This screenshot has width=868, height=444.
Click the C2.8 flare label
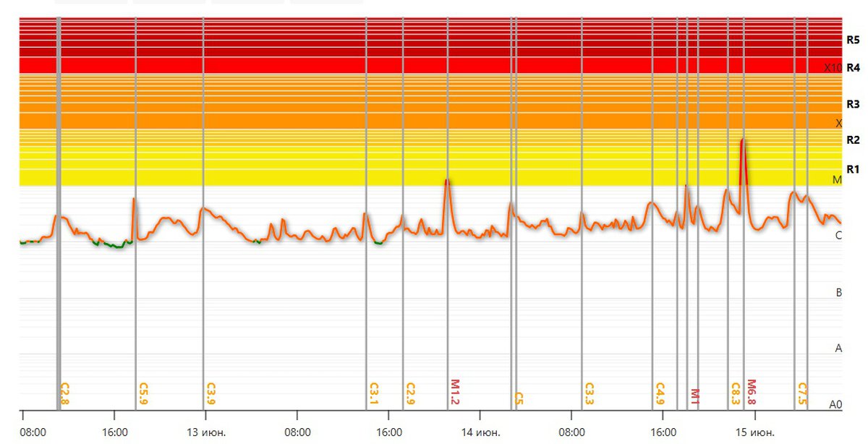[65, 393]
